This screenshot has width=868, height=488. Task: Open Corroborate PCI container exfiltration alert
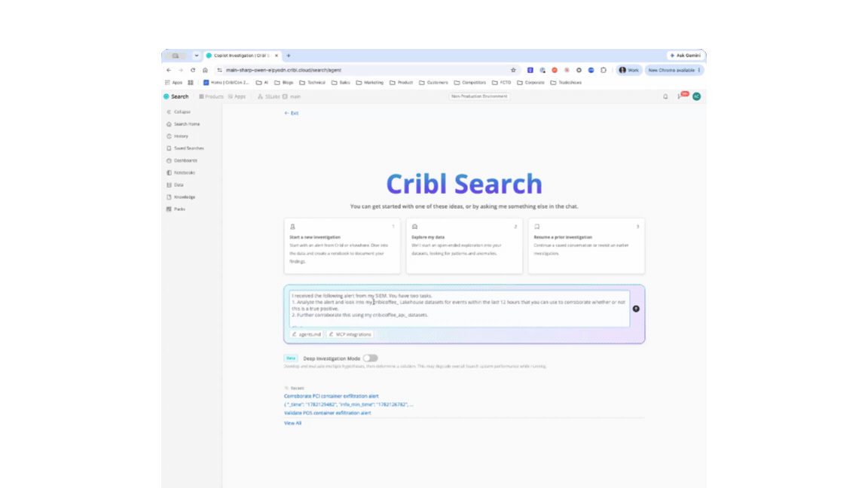pos(331,396)
